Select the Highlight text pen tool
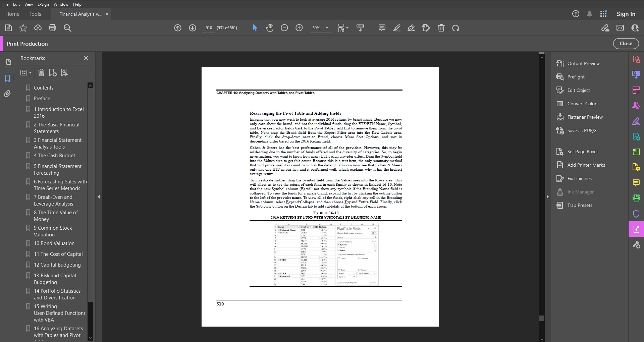 pyautogui.click(x=397, y=28)
